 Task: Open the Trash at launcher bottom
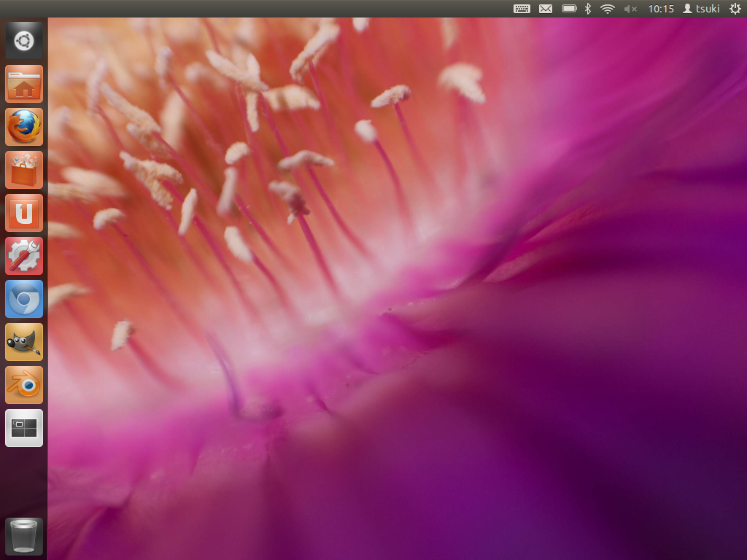point(24,537)
